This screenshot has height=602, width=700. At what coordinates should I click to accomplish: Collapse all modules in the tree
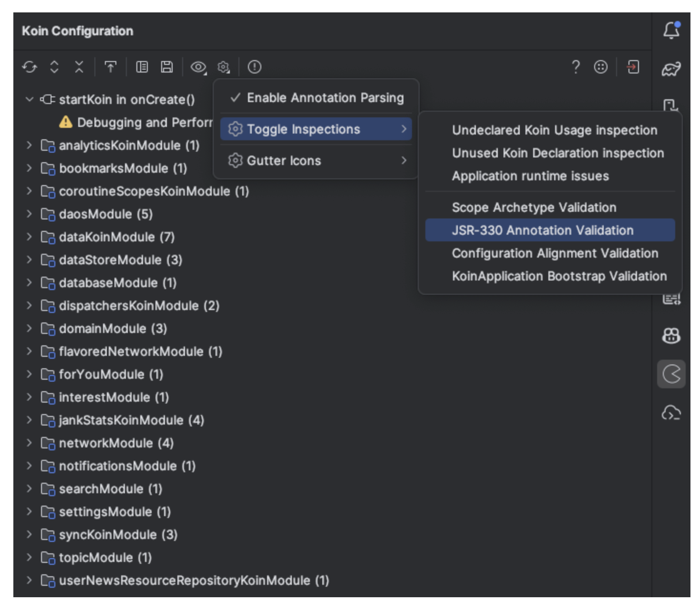click(79, 67)
